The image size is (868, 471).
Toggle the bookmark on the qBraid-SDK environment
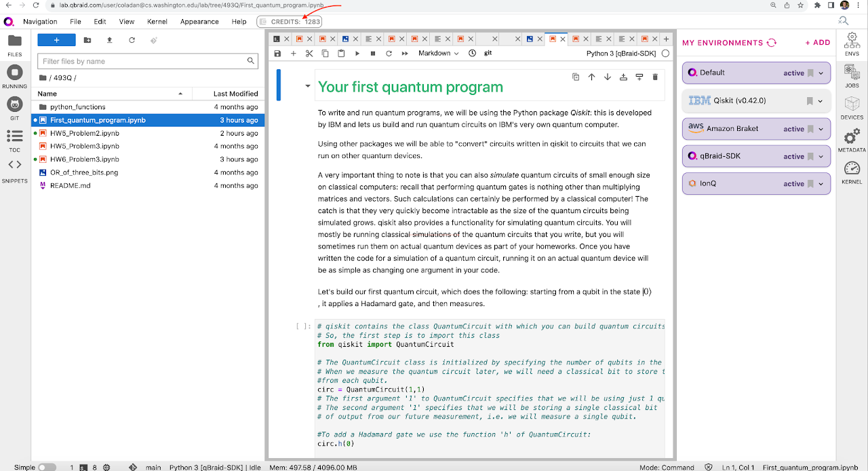point(810,156)
